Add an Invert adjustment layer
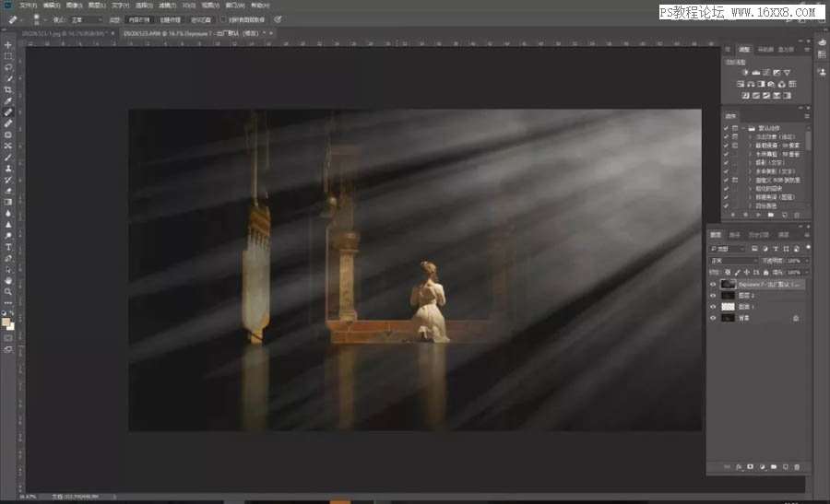The width and height of the screenshot is (830, 504). [745, 96]
